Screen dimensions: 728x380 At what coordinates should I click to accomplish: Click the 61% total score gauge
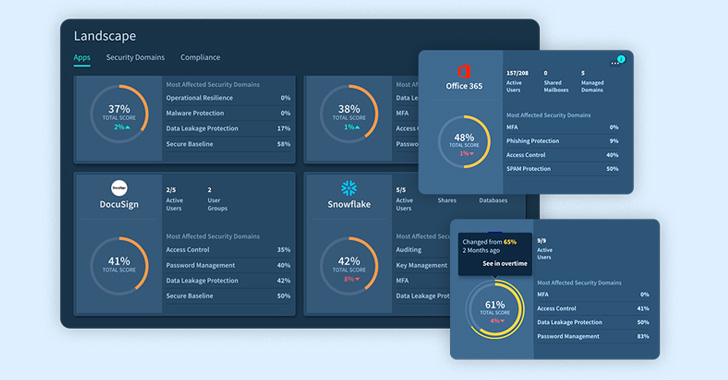pyautogui.click(x=495, y=309)
